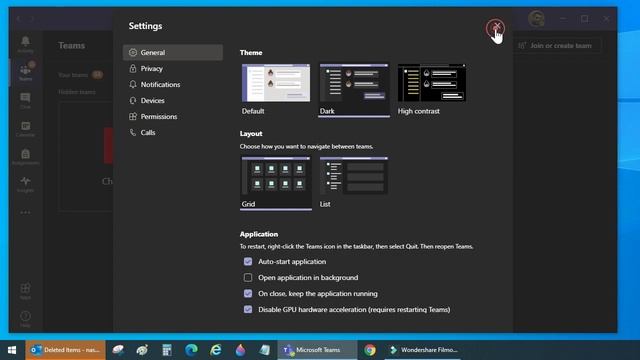Open the Windows Start menu
Image resolution: width=640 pixels, height=360 pixels.
click(12, 350)
